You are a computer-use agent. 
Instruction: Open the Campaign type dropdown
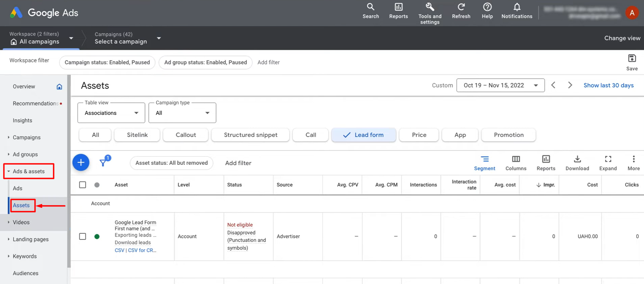pos(182,113)
